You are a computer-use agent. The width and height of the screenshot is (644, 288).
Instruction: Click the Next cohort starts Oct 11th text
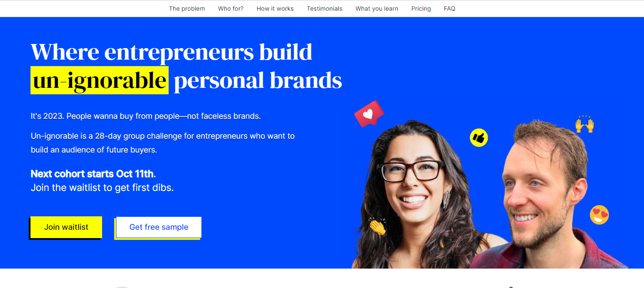pos(92,174)
